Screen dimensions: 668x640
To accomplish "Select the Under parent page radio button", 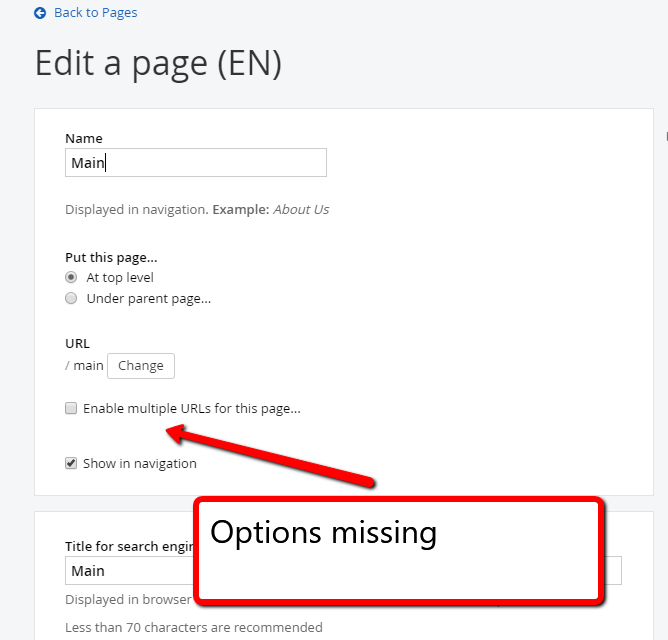I will point(71,298).
